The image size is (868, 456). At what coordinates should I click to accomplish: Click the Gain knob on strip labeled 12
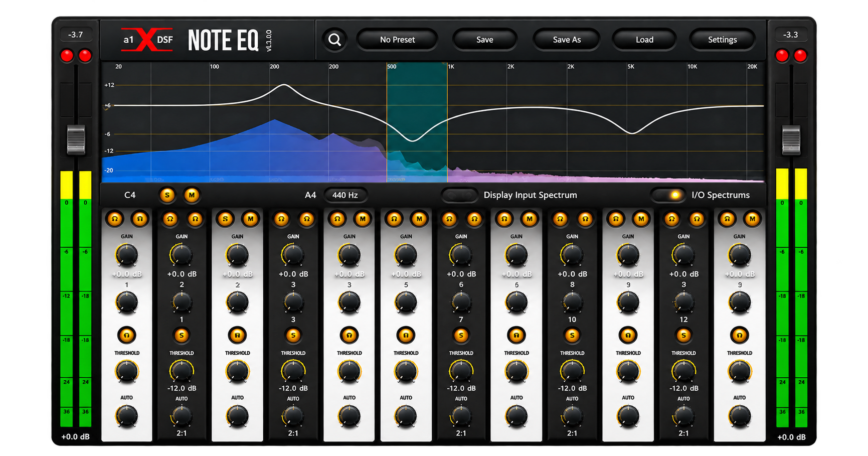click(x=683, y=255)
